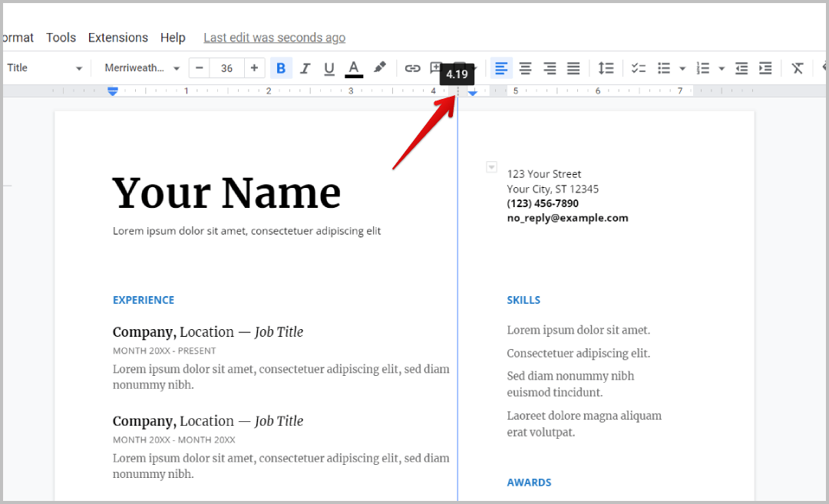This screenshot has width=829, height=504.
Task: Increase font size with plus button
Action: click(x=254, y=68)
